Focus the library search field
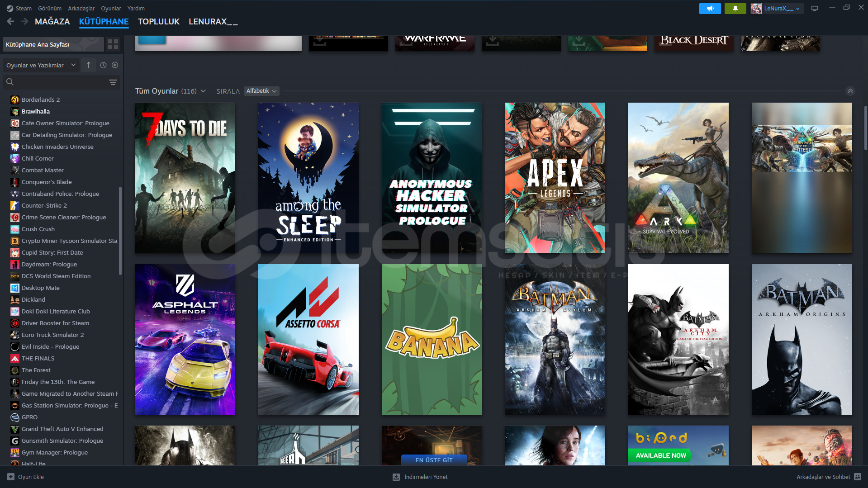 (62, 82)
